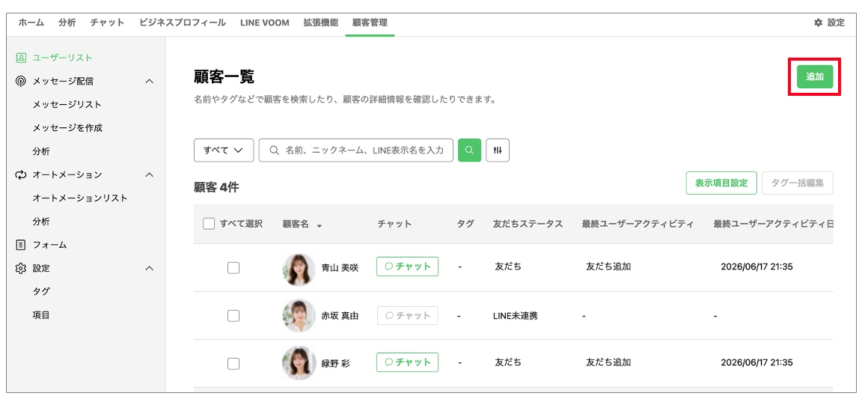Click the green 追加 button

[x=815, y=77]
